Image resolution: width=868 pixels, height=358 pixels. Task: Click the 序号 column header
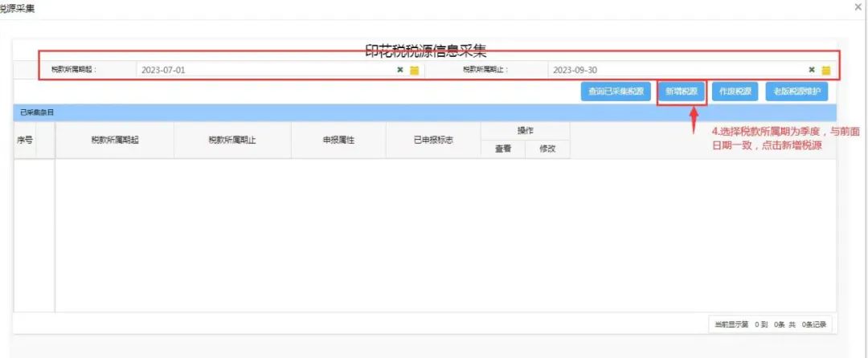point(25,140)
